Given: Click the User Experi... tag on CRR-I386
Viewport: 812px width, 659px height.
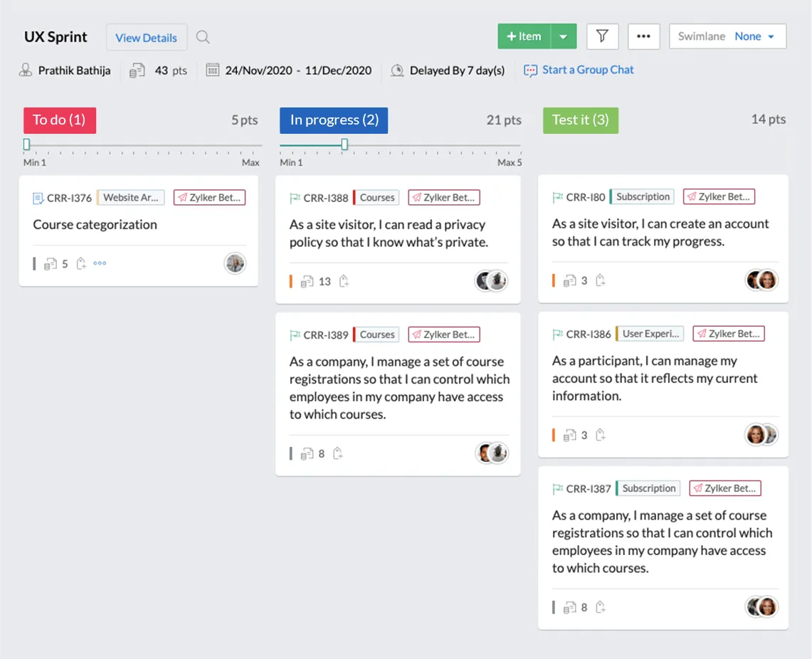Looking at the screenshot, I should pos(650,333).
